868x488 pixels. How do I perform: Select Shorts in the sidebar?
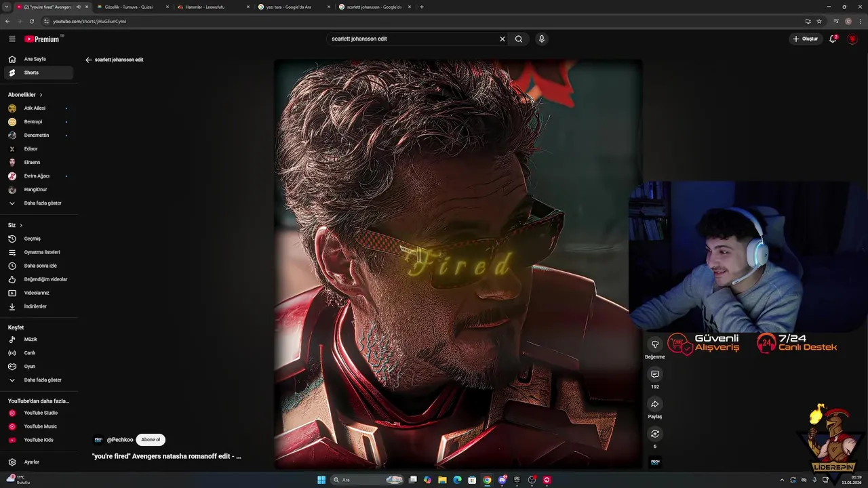coord(39,73)
